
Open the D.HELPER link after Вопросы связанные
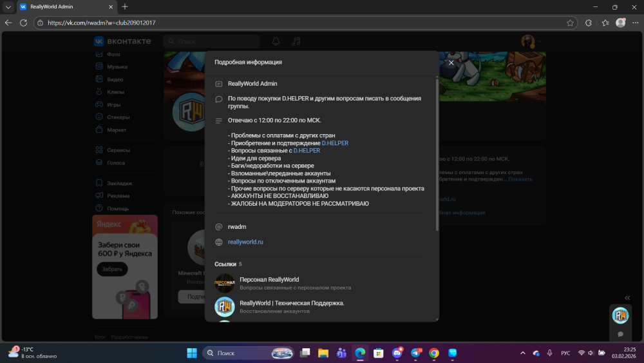(x=307, y=150)
